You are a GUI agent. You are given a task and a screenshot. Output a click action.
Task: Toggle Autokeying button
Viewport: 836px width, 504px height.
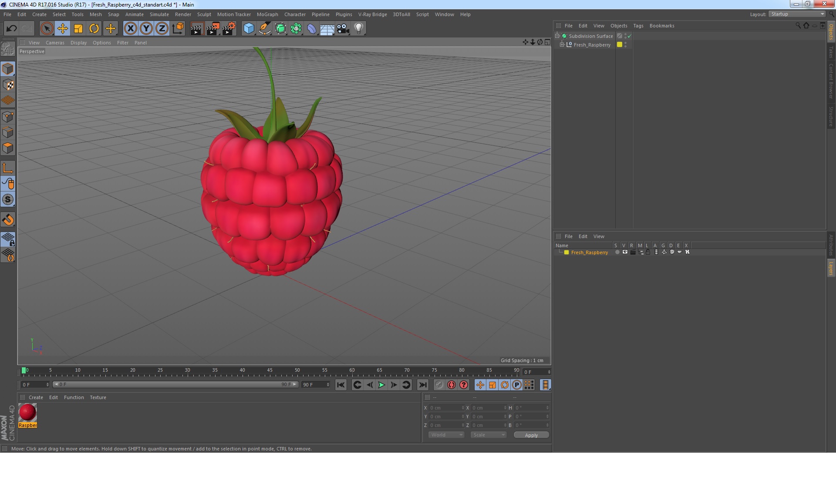point(451,385)
